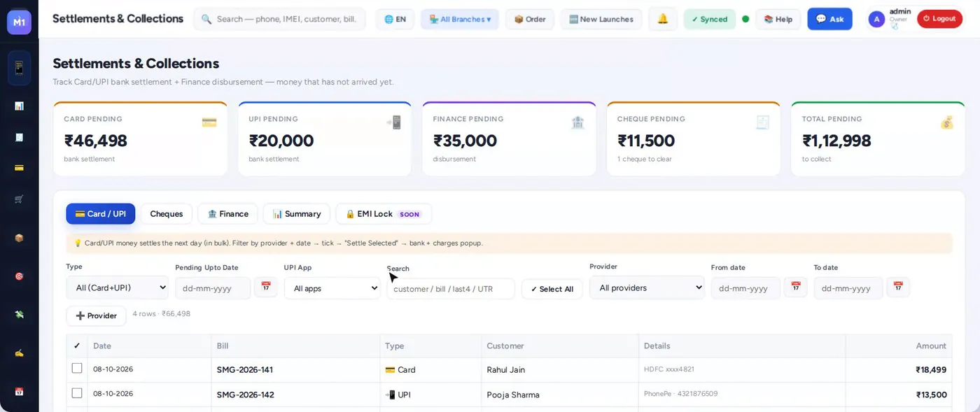Open the target sidebar icon
This screenshot has height=412, width=980.
pos(19,276)
